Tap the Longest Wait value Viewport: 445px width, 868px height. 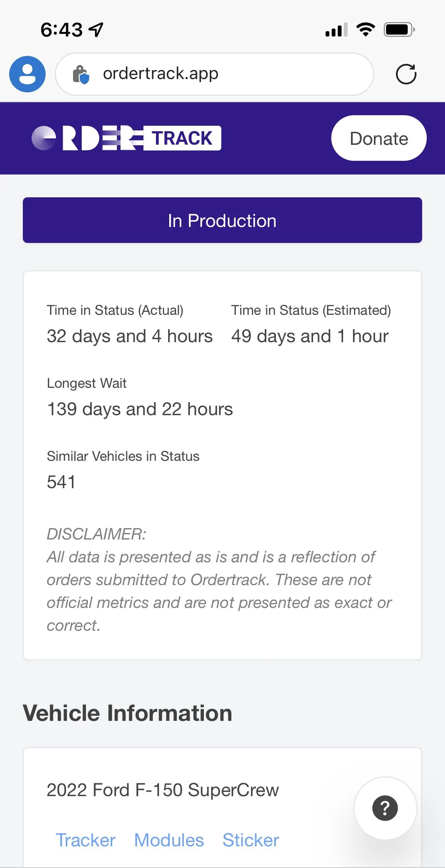pos(140,409)
